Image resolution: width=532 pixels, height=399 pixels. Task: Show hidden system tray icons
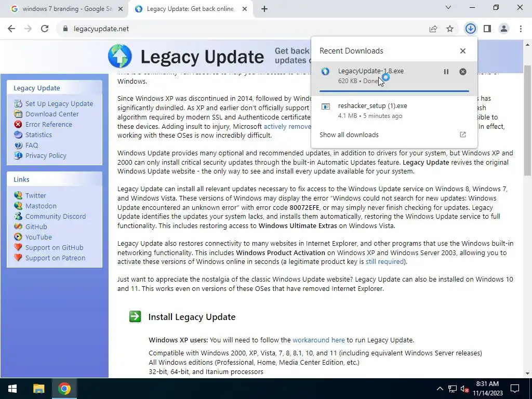(x=440, y=389)
